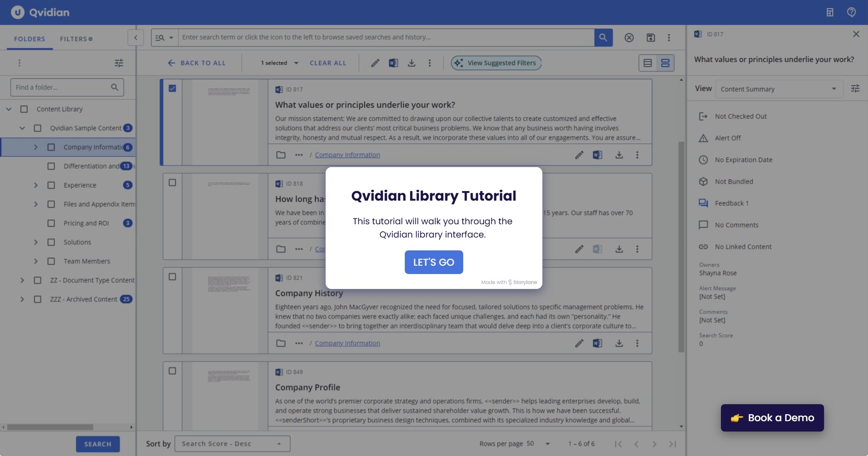Open ID 817 in Word
This screenshot has height=456, width=868.
click(x=597, y=155)
